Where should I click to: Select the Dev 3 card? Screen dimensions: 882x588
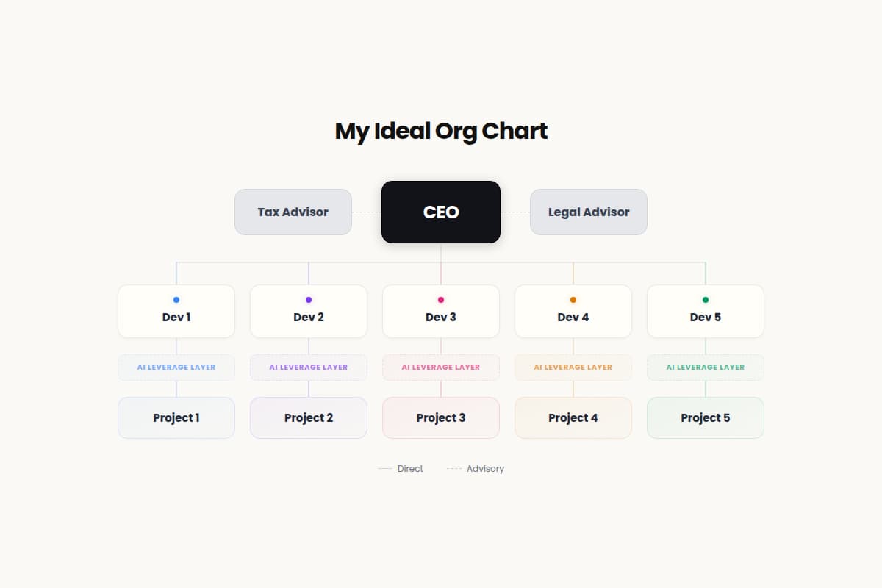pos(441,318)
